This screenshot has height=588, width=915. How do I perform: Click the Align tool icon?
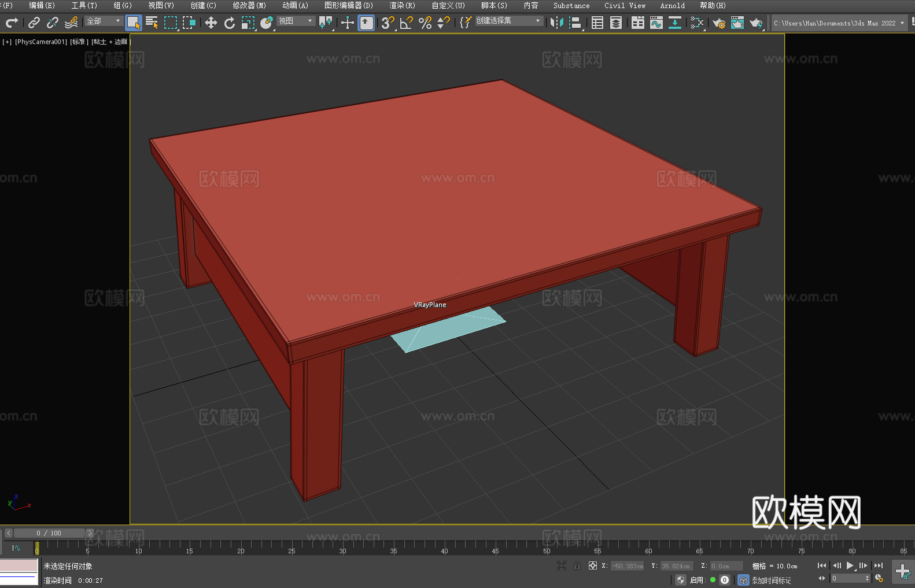point(575,23)
